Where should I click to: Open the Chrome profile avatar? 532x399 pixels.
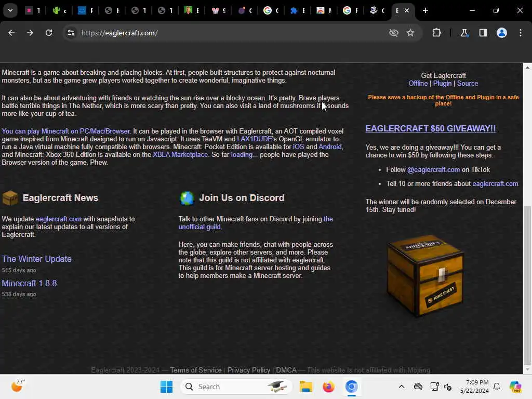(x=502, y=33)
